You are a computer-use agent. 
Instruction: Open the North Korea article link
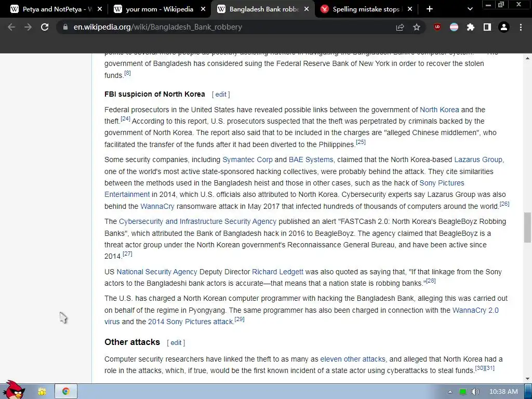(440, 110)
